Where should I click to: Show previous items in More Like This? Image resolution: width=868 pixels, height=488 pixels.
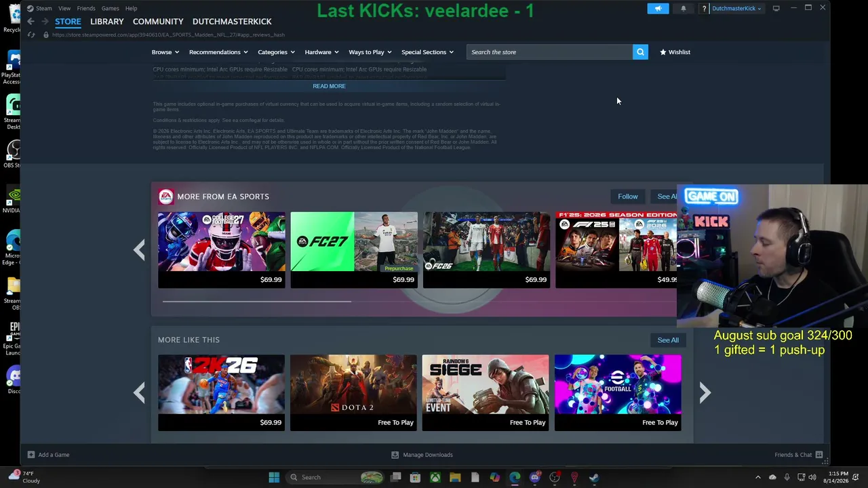[x=139, y=392]
